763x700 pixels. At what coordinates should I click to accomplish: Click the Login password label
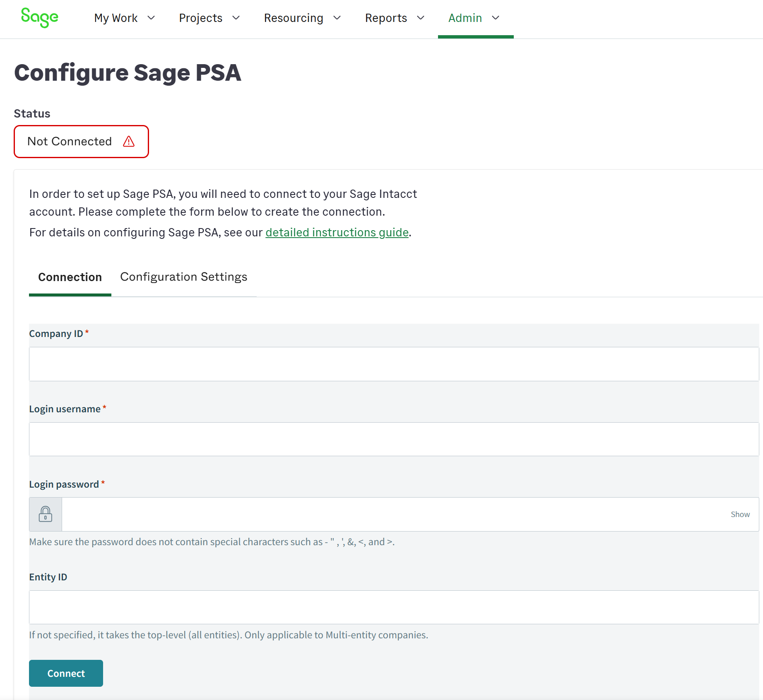pyautogui.click(x=64, y=484)
